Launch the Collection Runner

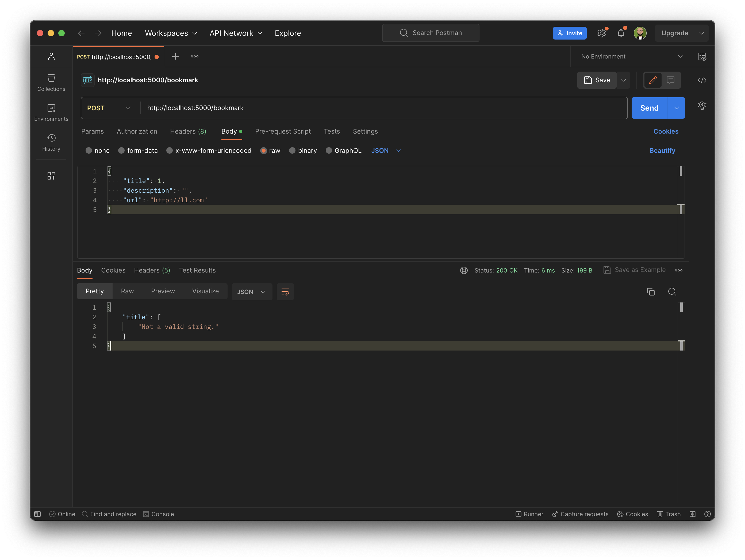click(x=529, y=514)
